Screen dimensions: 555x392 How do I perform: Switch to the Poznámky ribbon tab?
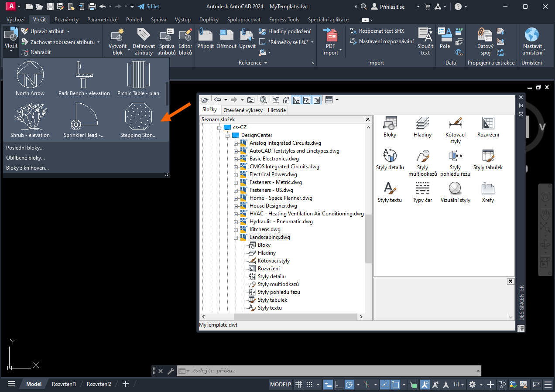pos(67,20)
